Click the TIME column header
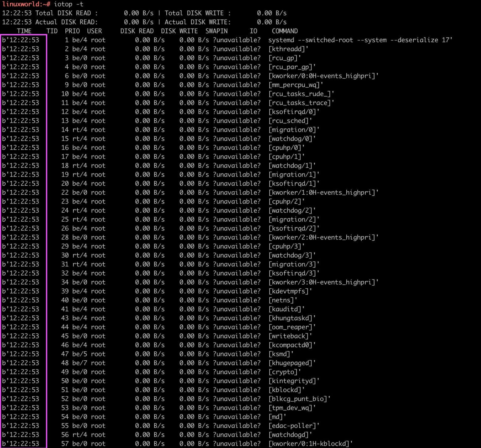481x448 pixels. (24, 31)
